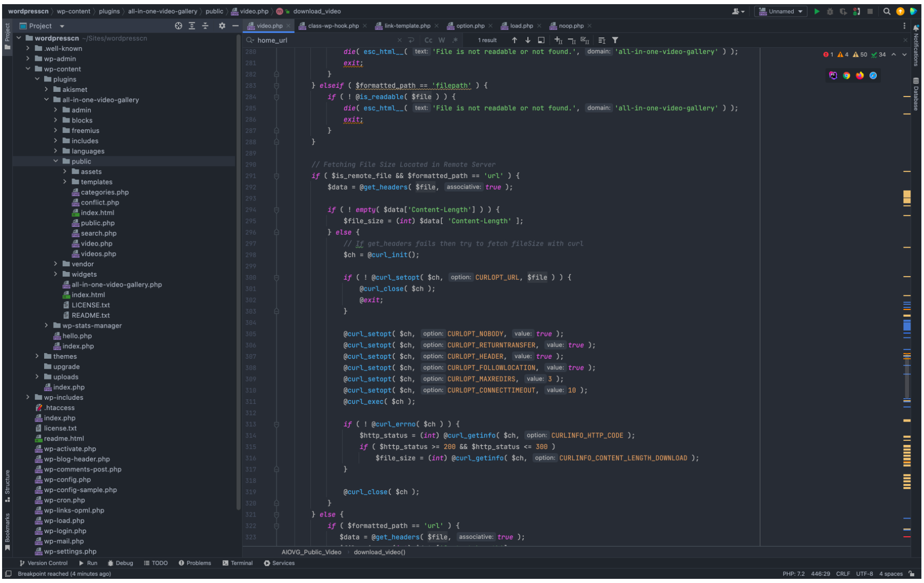924x583 pixels.
Task: Click Select Opened File crosshair icon
Action: [179, 26]
